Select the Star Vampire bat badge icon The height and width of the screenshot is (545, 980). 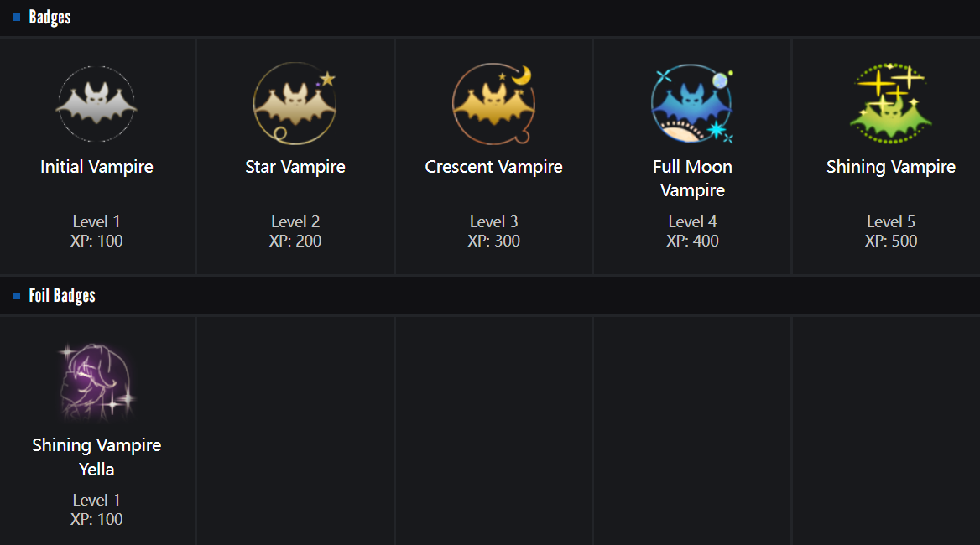pos(295,105)
